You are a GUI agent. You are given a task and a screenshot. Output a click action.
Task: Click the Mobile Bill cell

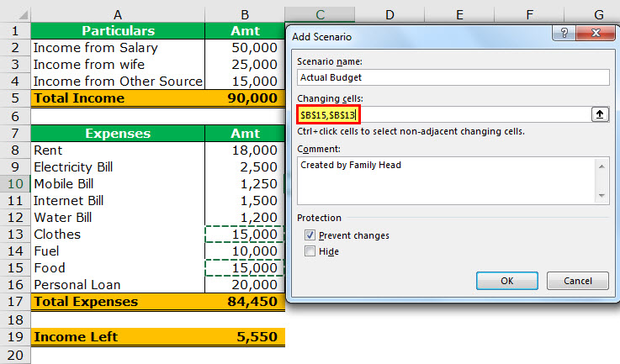(118, 184)
